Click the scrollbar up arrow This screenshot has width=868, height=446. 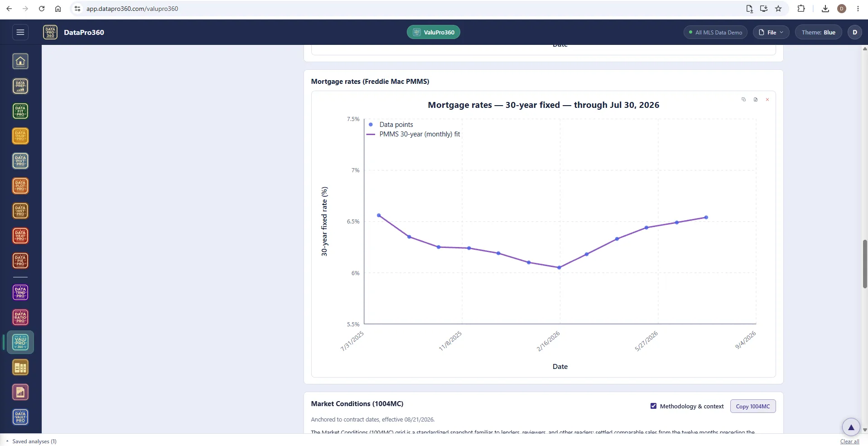(x=865, y=48)
